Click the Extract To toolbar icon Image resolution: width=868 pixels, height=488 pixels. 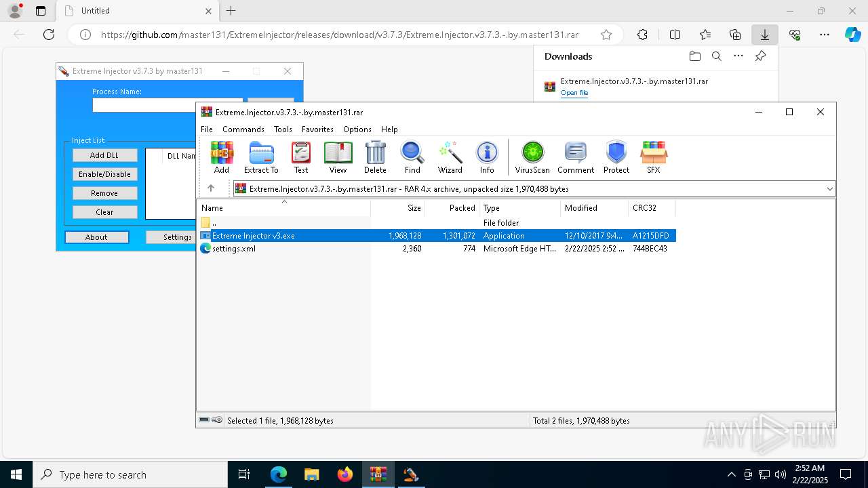point(261,157)
